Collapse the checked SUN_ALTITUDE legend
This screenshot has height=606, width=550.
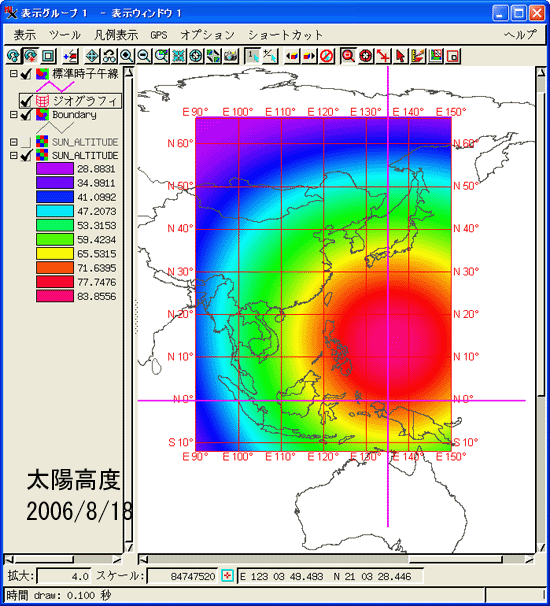14,155
